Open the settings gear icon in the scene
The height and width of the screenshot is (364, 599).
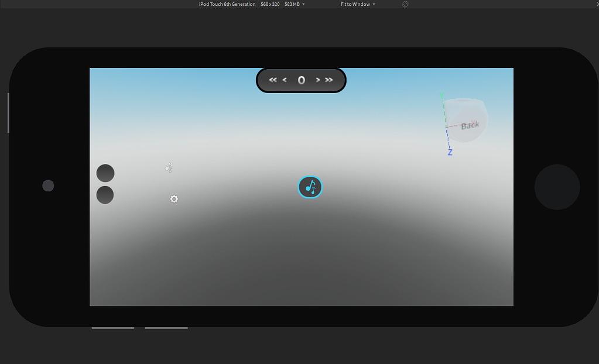(174, 199)
